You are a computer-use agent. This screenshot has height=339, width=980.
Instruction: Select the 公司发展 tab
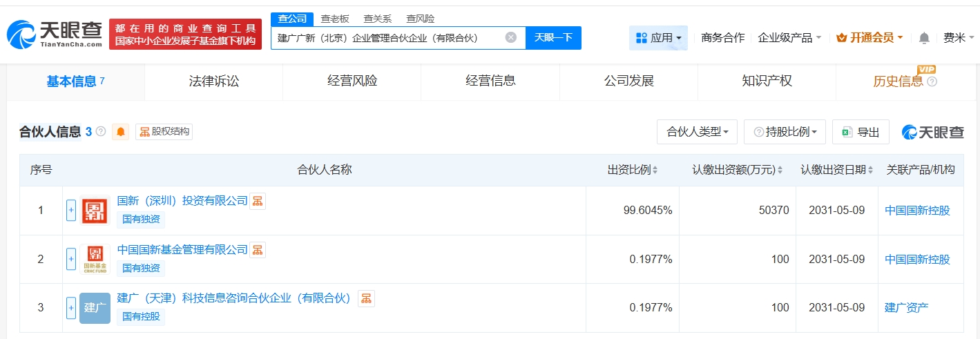(628, 81)
